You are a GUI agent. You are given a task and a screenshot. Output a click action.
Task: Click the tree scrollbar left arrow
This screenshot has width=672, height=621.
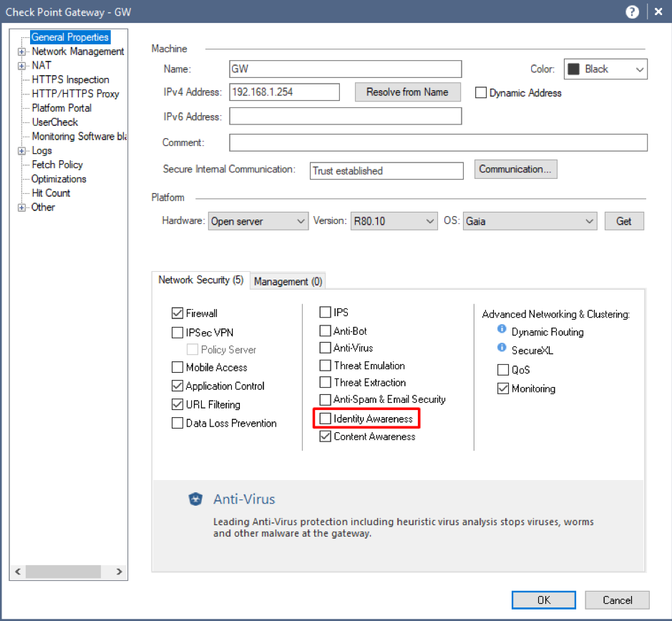[18, 572]
